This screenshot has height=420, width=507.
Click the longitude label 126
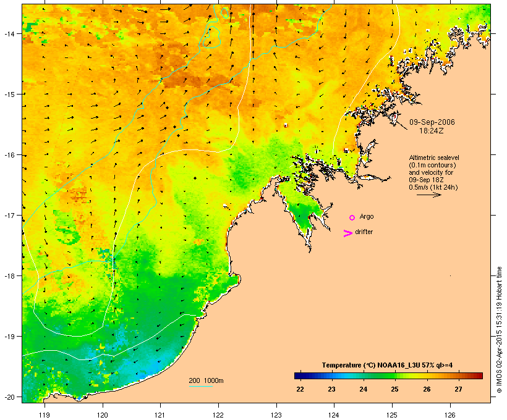point(450,415)
